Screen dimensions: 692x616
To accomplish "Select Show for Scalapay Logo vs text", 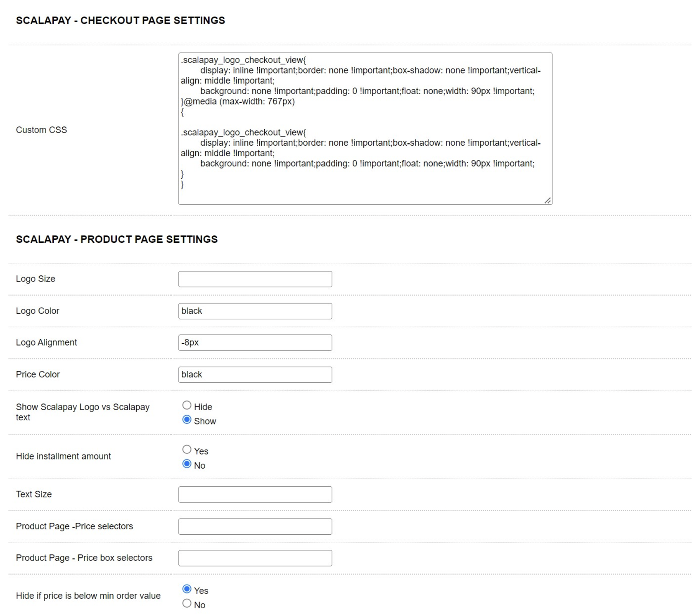I will [187, 420].
